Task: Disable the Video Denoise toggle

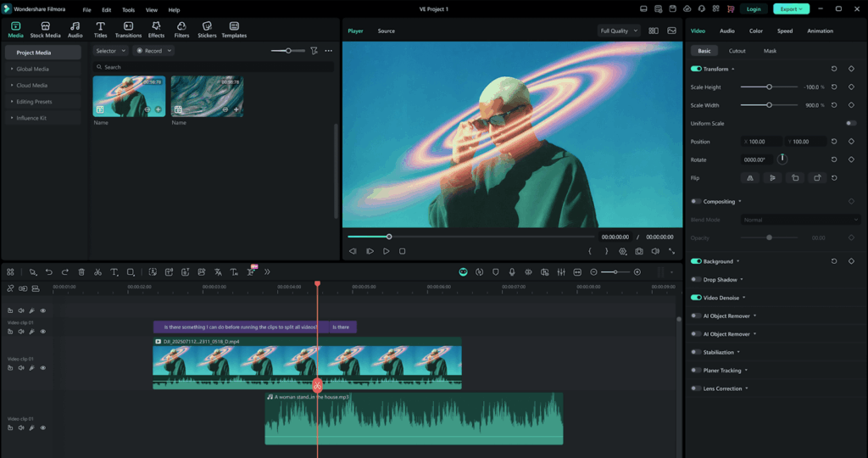Action: [696, 298]
